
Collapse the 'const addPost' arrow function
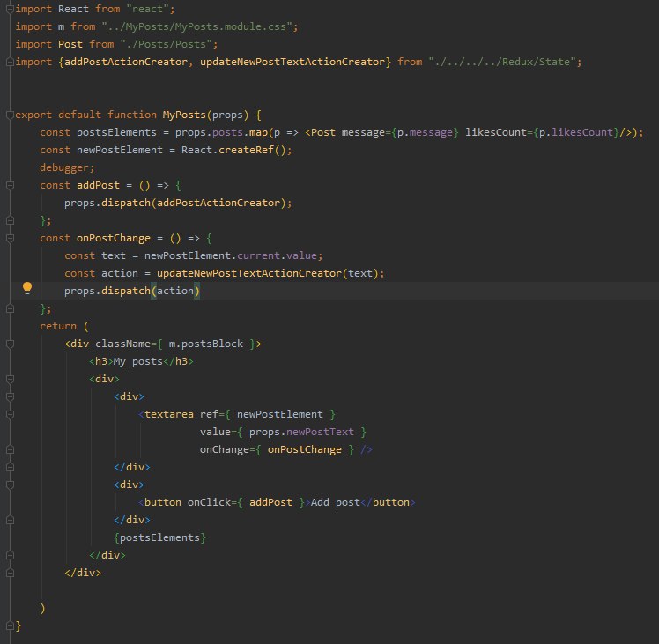pyautogui.click(x=10, y=185)
